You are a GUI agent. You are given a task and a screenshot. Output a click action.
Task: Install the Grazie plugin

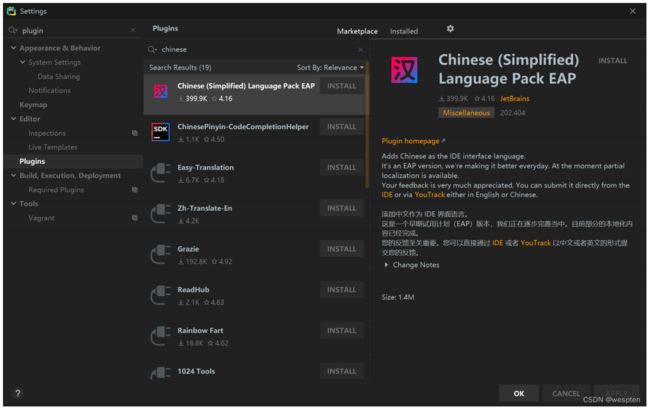[x=342, y=249]
